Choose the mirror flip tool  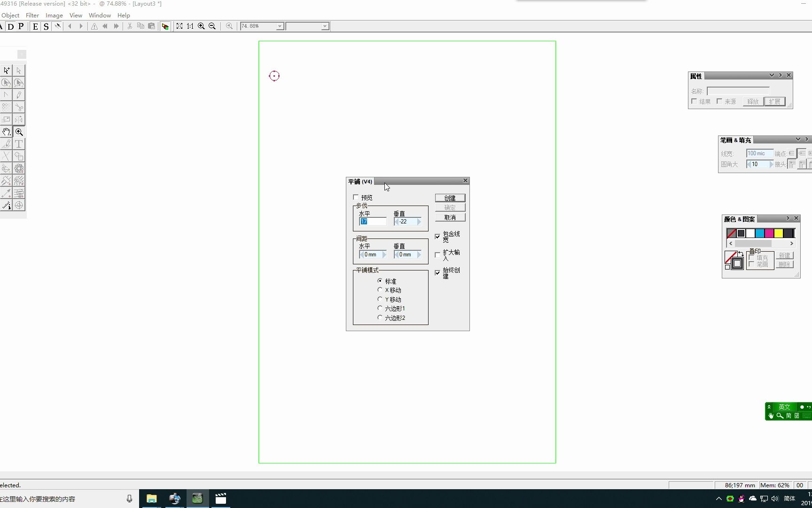pos(19,119)
